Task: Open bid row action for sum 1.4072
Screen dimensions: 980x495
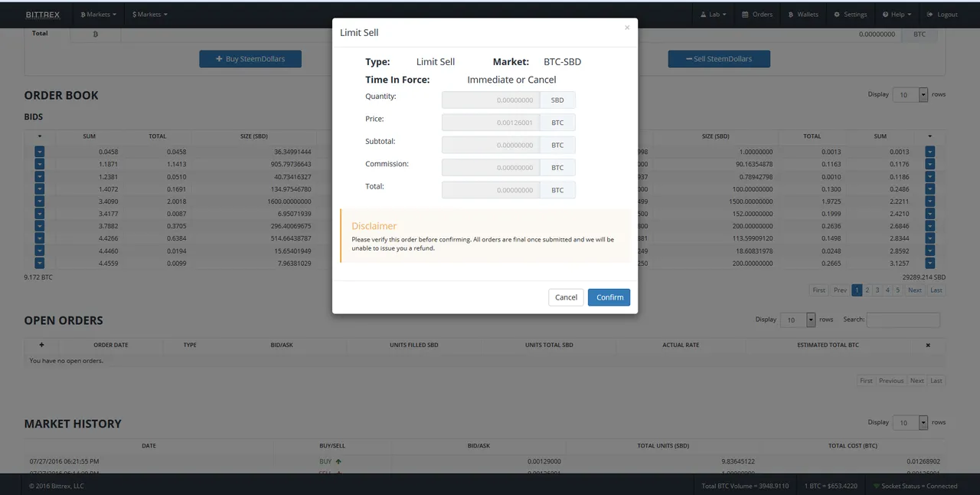Action: tap(40, 188)
